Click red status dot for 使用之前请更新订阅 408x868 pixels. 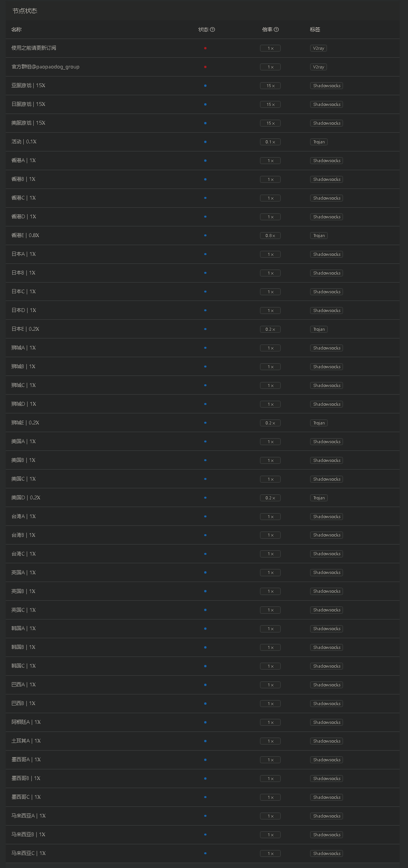(x=205, y=48)
